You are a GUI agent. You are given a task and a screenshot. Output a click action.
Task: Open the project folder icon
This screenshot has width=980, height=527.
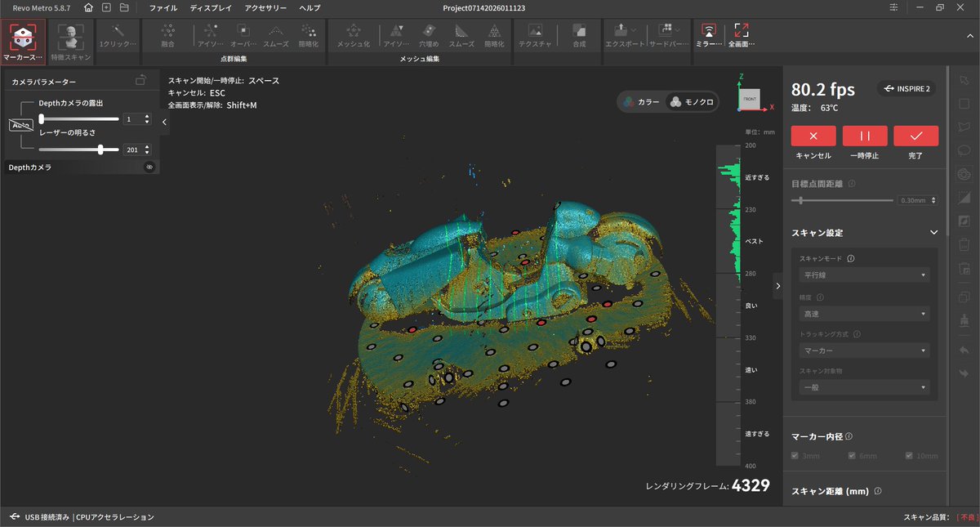[x=124, y=7]
